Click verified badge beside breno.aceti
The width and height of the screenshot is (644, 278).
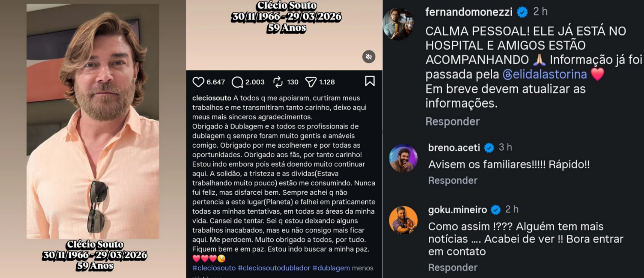[x=489, y=148]
